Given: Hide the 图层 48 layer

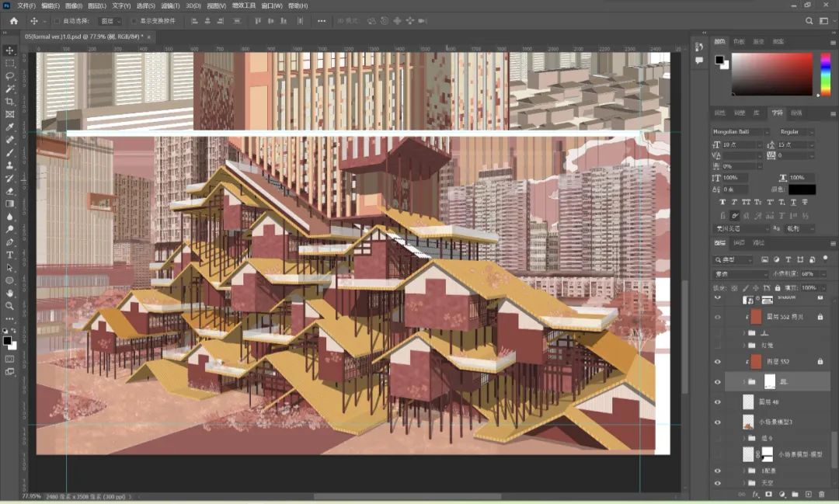Looking at the screenshot, I should tap(718, 401).
